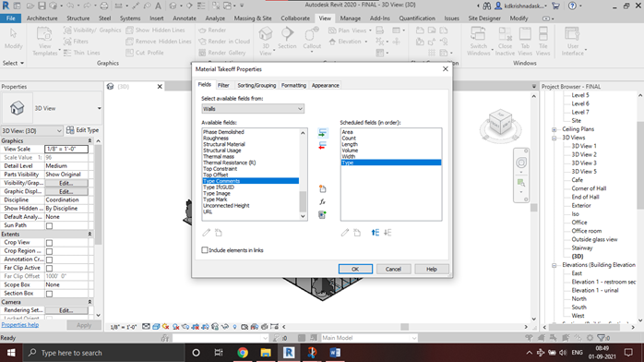Click the ViewCube in the 3D view
The image size is (644, 362).
[x=500, y=123]
